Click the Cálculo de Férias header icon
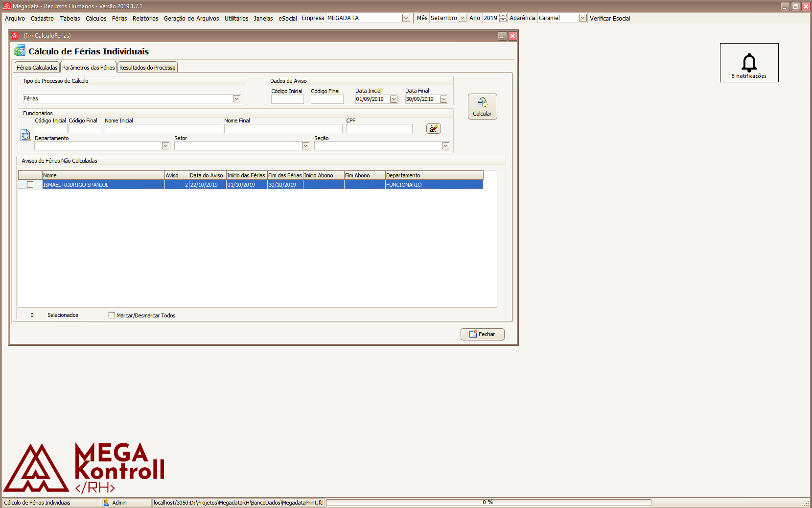This screenshot has height=508, width=812. (x=20, y=51)
